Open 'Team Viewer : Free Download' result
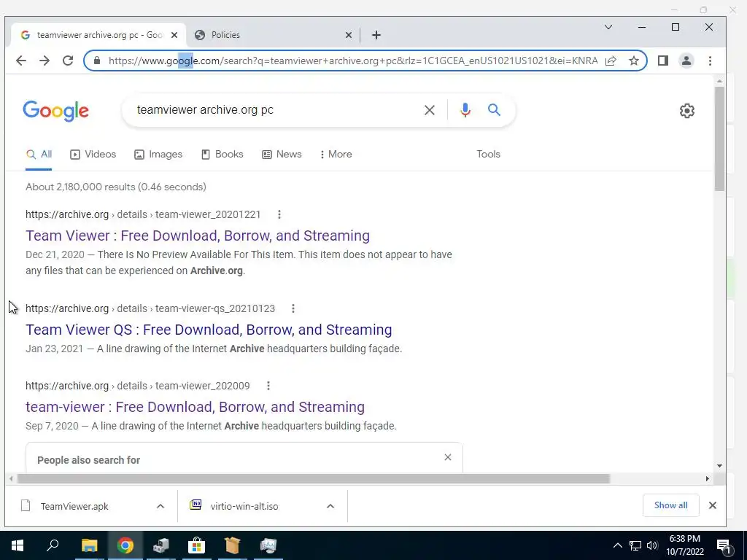 198,236
